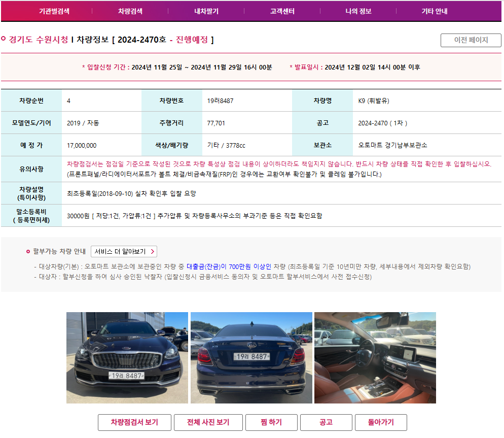Image resolution: width=504 pixels, height=438 pixels.
Task: Go back with 이전 페이지 button
Action: coord(471,40)
